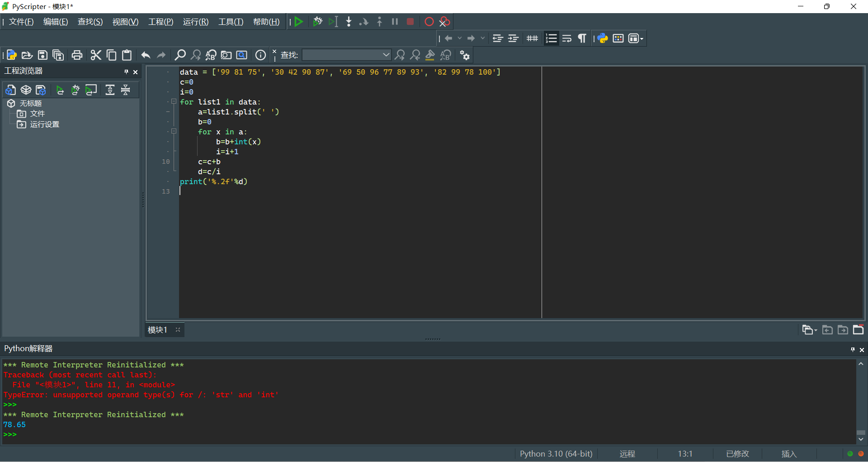The height and width of the screenshot is (462, 868).
Task: Click the Step Into debugger arrow
Action: coord(349,22)
